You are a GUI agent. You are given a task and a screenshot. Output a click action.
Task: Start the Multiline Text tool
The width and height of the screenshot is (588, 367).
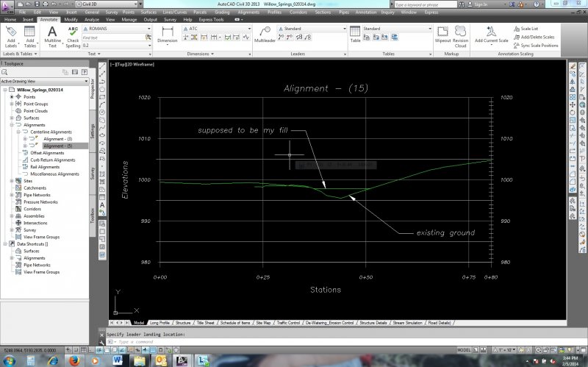pos(52,37)
